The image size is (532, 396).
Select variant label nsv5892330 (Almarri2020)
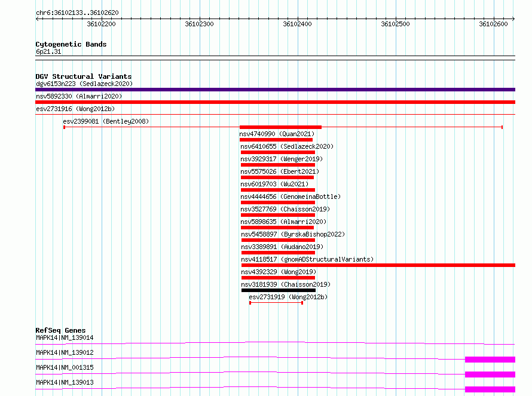(79, 96)
